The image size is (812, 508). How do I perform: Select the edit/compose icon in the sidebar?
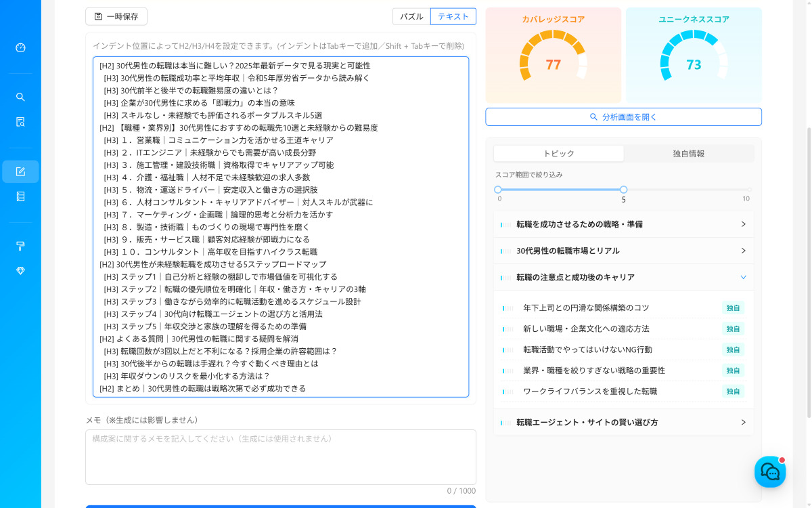point(20,171)
